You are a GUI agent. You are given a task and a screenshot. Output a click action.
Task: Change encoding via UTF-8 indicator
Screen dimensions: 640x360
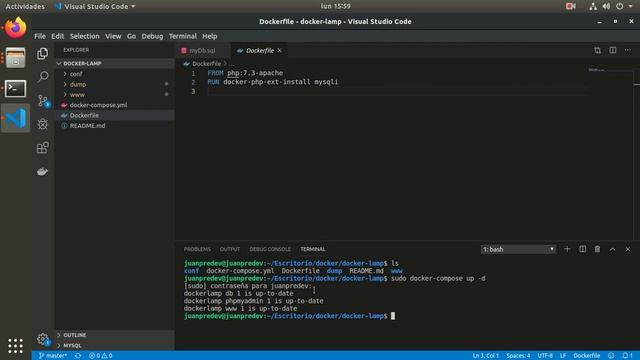pyautogui.click(x=545, y=356)
